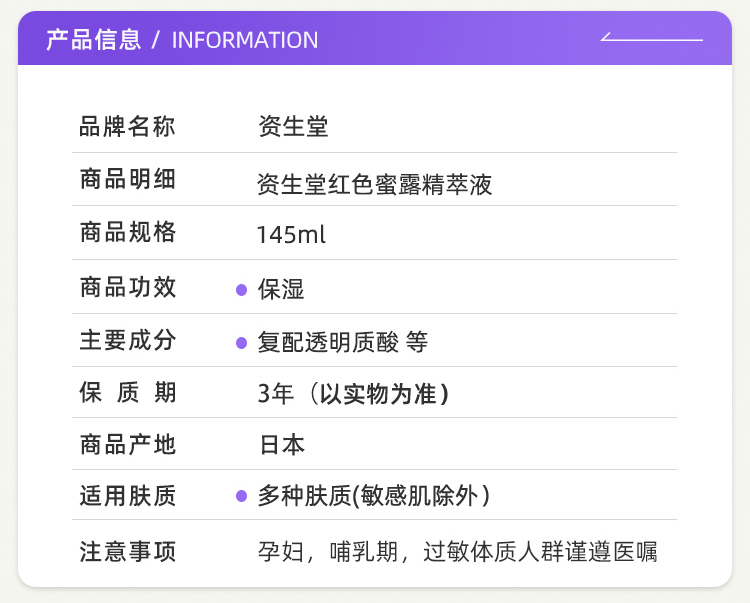Click the white decorative line in header

pos(651,39)
